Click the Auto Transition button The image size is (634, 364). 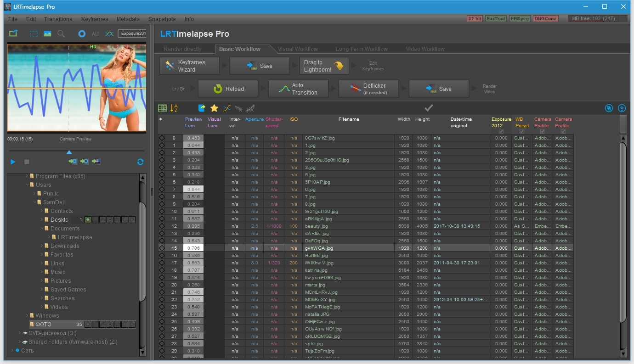(298, 89)
